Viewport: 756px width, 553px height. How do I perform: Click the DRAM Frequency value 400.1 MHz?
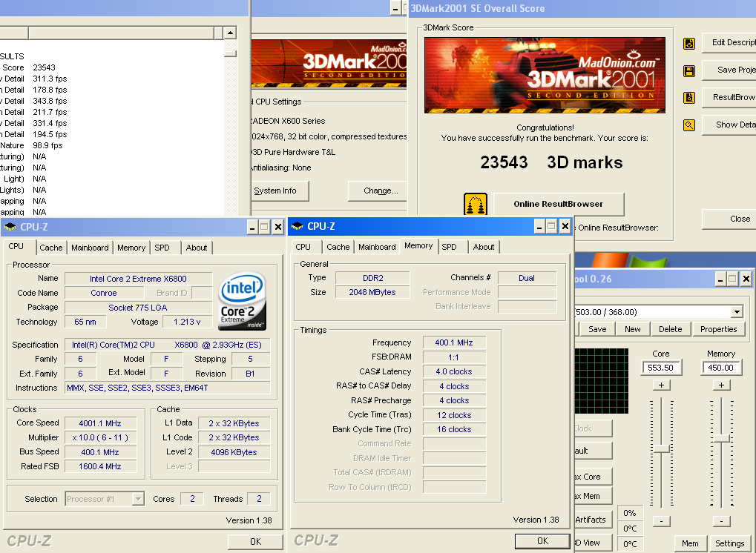pyautogui.click(x=454, y=342)
